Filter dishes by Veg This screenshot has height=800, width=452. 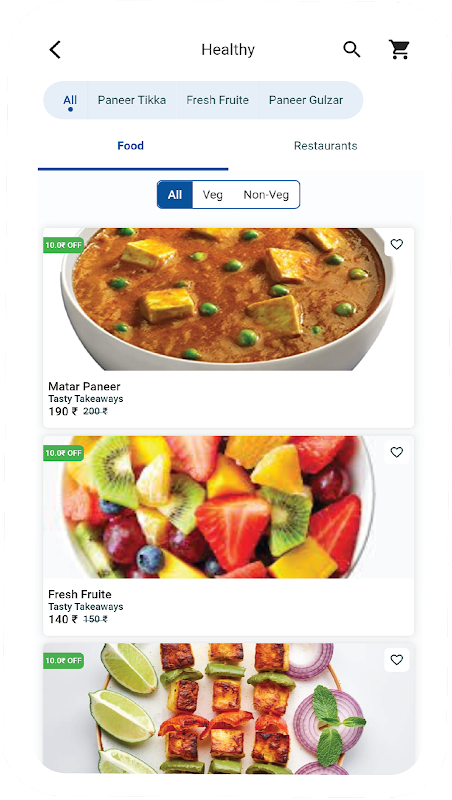point(212,194)
